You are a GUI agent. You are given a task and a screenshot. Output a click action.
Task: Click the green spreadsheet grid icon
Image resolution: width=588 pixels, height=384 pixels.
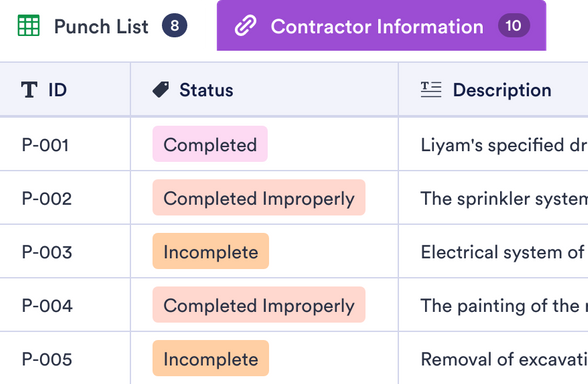[28, 26]
